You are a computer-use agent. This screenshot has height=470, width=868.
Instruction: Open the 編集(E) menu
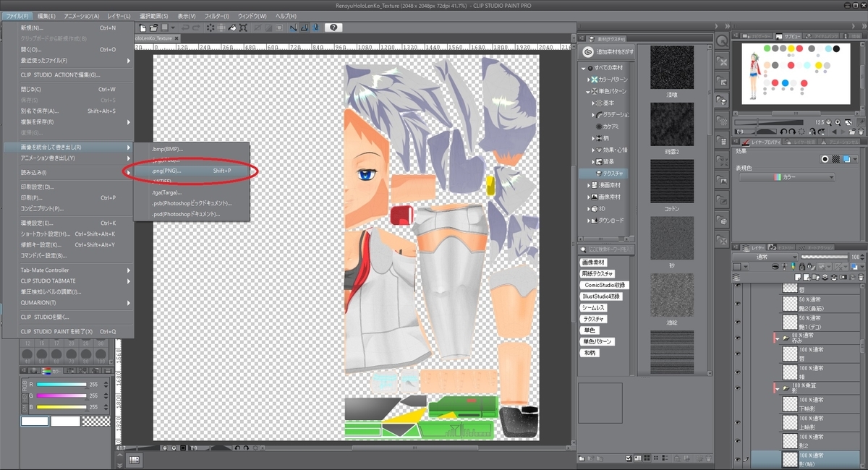point(48,15)
